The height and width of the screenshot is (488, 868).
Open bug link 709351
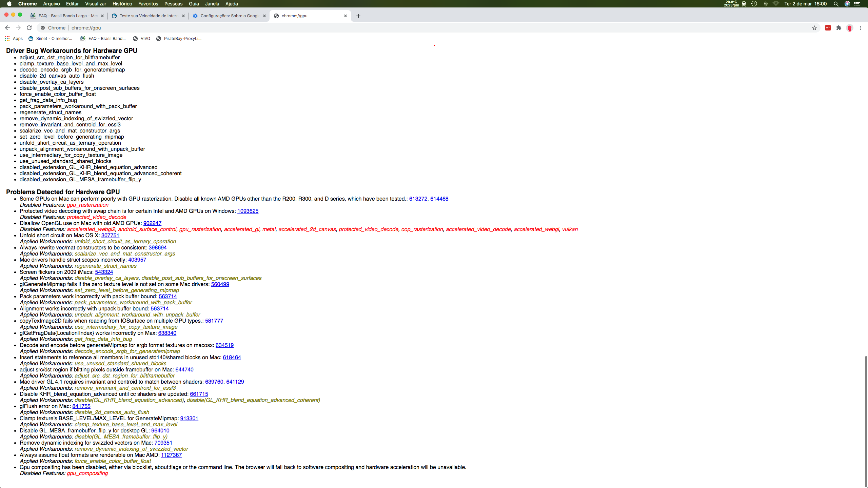pos(163,443)
